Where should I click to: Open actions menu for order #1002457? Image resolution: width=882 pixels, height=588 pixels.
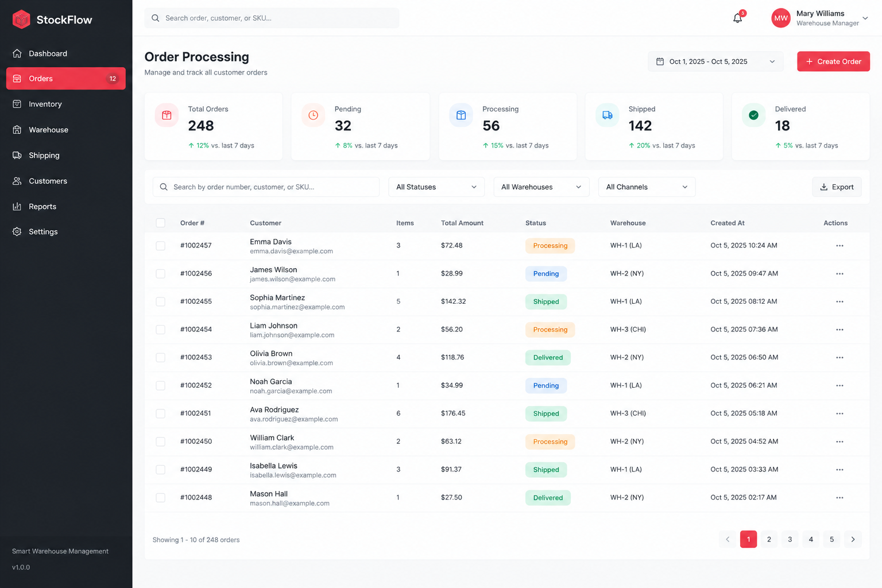[840, 246]
